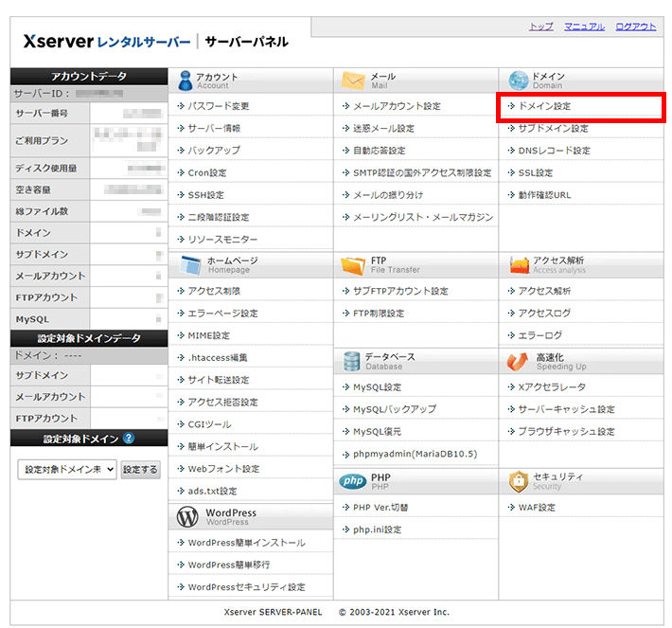Click the blue help icon beside 設定対象ドメイン
Screen dimensions: 672x628
click(x=129, y=438)
